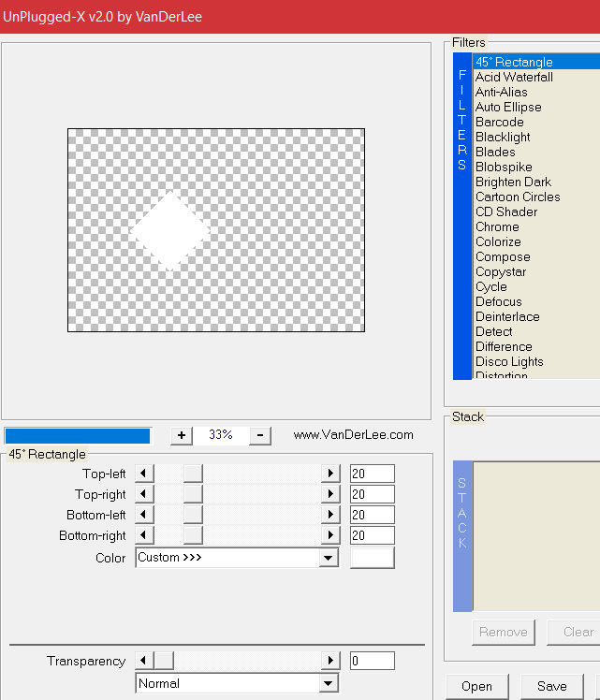
Task: Click right arrow of Bottom-right slider
Action: [x=330, y=535]
